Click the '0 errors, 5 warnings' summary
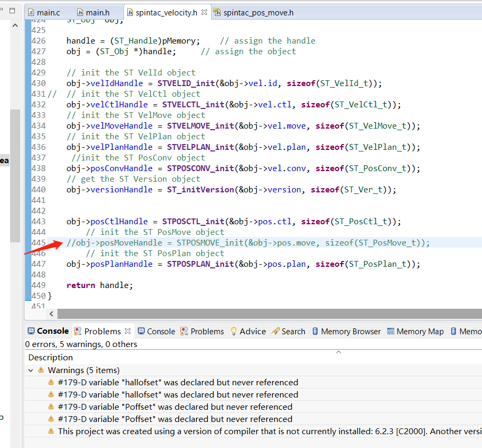 (x=81, y=344)
